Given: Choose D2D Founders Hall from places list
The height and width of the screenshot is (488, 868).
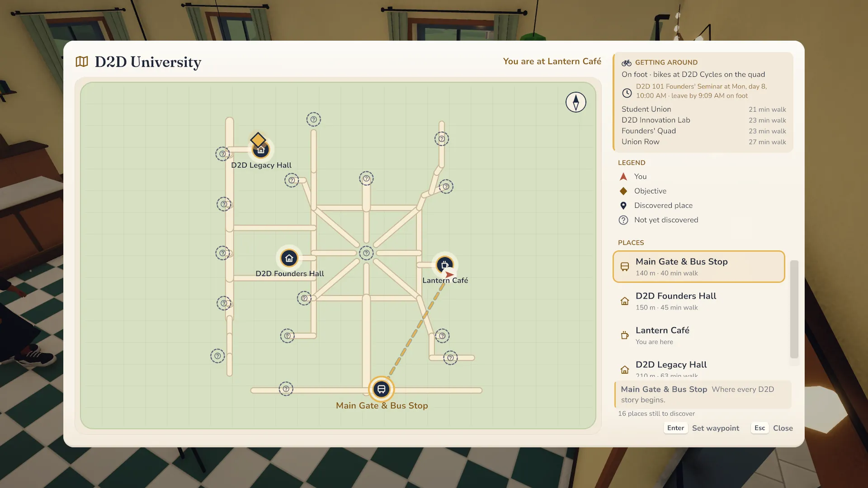Looking at the screenshot, I should [x=698, y=301].
